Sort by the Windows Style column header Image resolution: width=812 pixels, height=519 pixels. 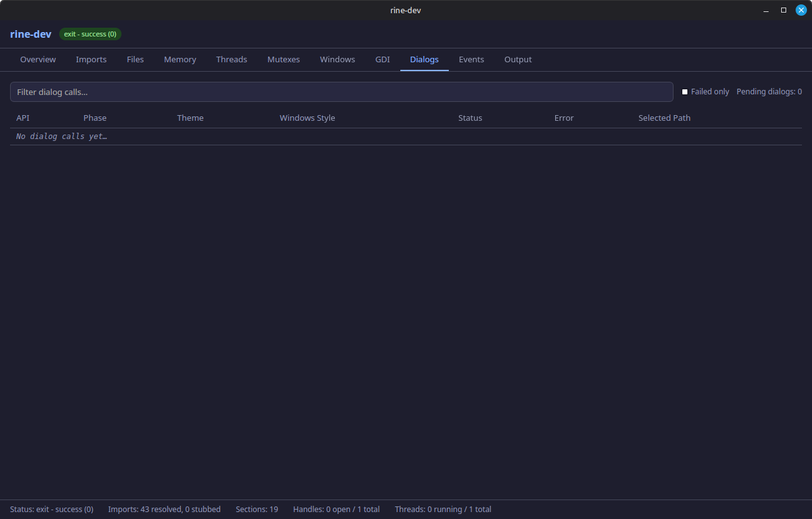(307, 118)
